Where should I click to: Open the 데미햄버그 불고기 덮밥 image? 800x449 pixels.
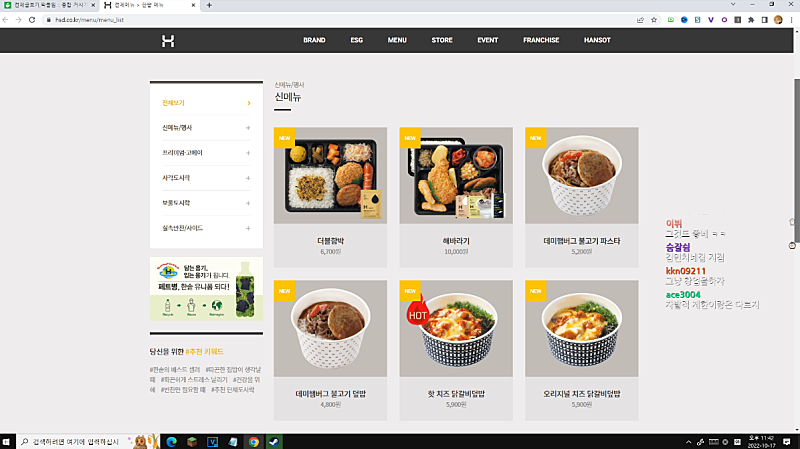click(330, 329)
